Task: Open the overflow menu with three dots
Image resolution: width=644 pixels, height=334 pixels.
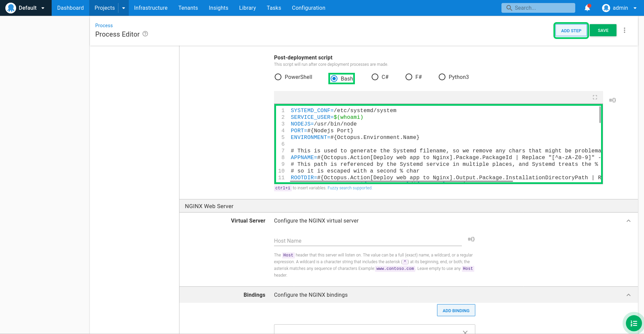Action: tap(624, 30)
